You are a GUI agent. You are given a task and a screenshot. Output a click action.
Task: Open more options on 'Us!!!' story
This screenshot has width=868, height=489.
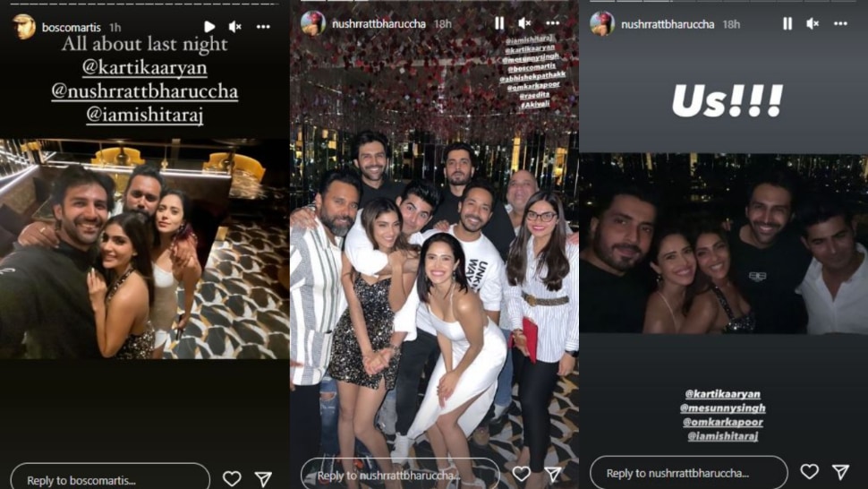(x=841, y=23)
